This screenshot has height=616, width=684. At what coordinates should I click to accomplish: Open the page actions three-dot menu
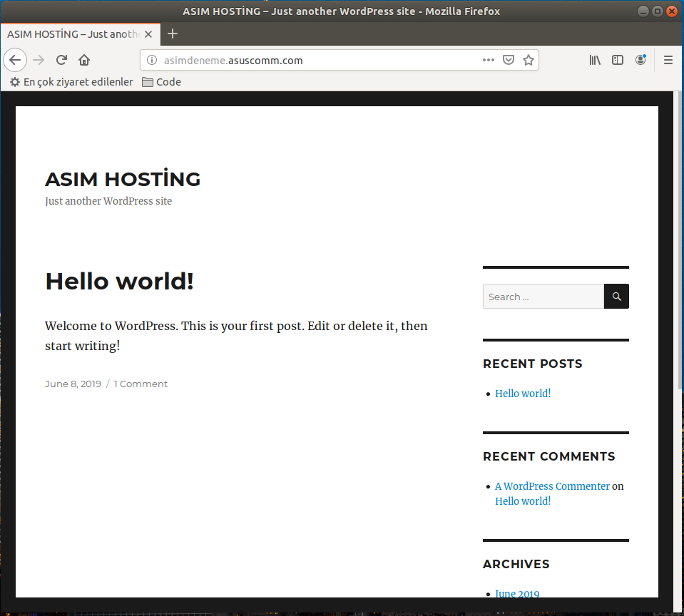[488, 60]
